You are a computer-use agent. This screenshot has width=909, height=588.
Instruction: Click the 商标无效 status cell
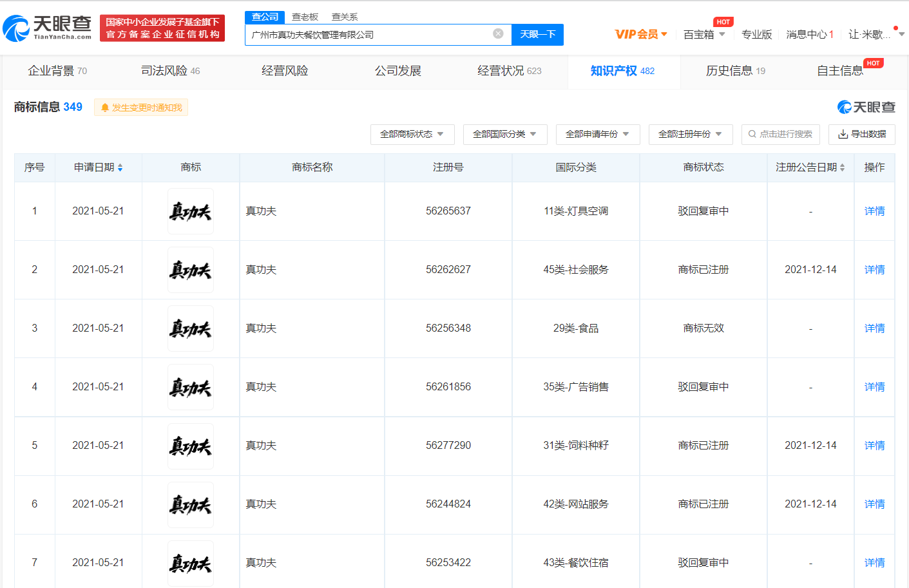coord(703,328)
